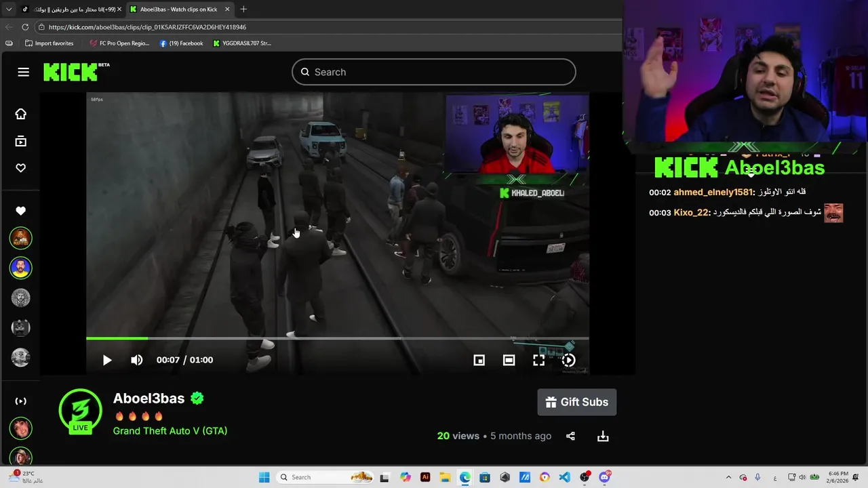Select the Aboel3bas Watch clips tab
This screenshot has width=868, height=488.
[x=180, y=9]
